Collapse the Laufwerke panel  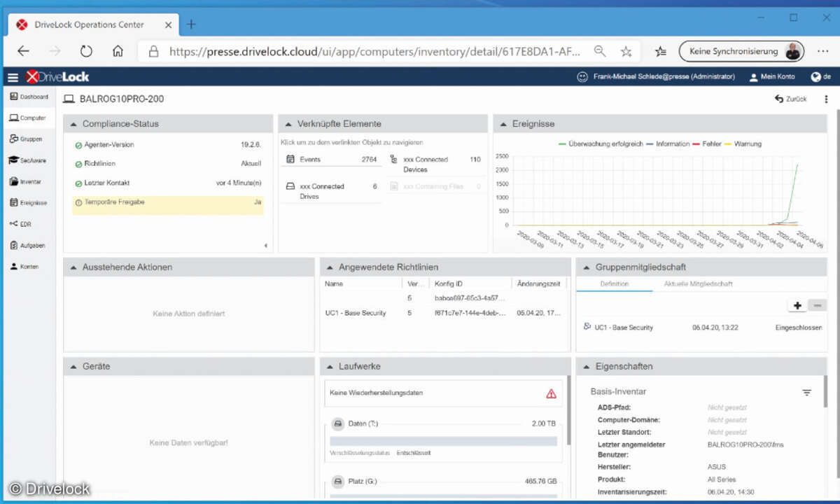coord(330,366)
